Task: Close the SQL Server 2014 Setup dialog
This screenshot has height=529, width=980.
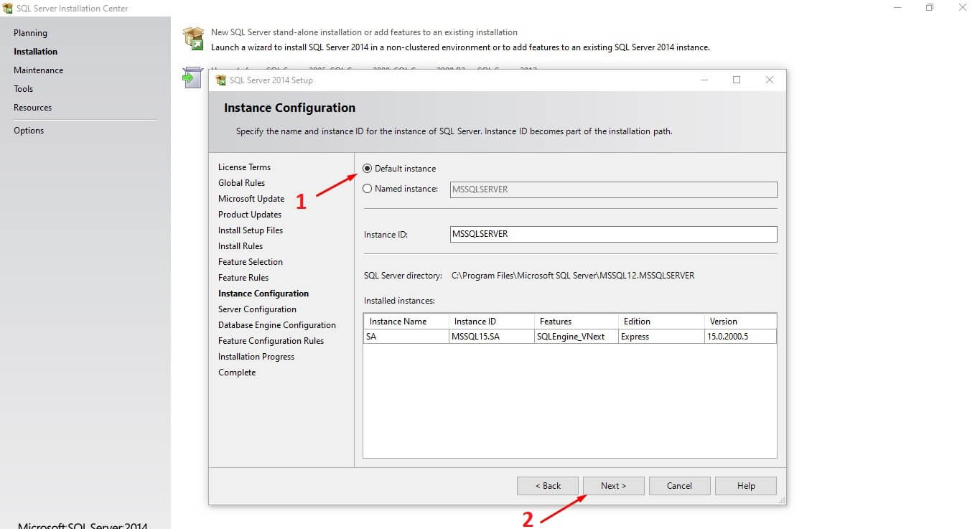Action: pos(770,80)
